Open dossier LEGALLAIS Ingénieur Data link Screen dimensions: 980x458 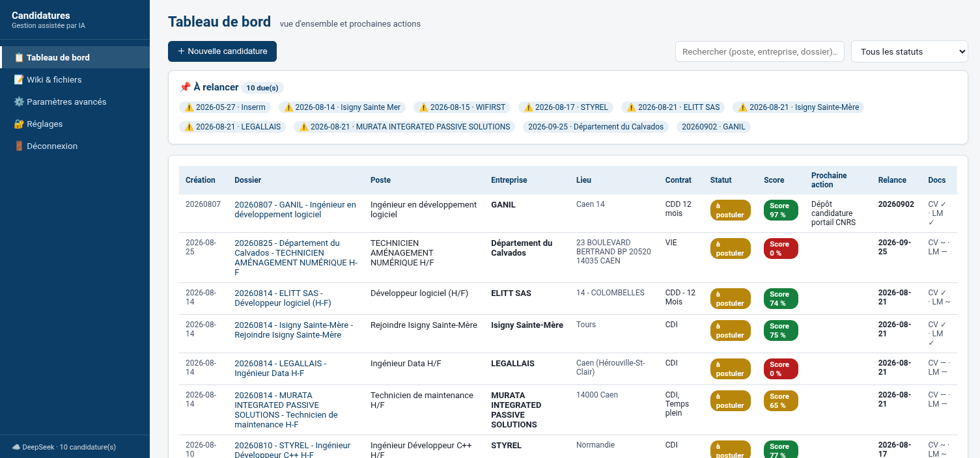click(281, 368)
